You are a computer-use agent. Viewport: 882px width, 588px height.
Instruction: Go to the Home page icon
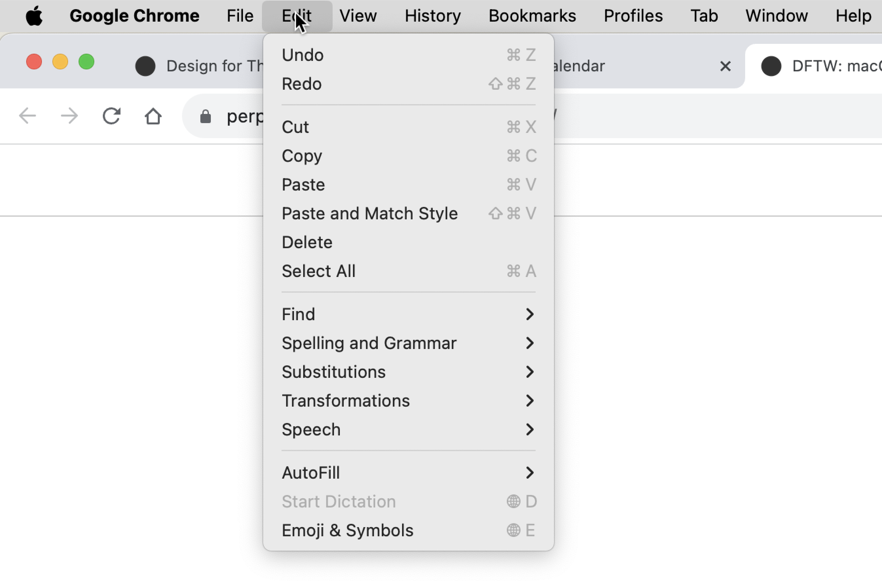153,116
